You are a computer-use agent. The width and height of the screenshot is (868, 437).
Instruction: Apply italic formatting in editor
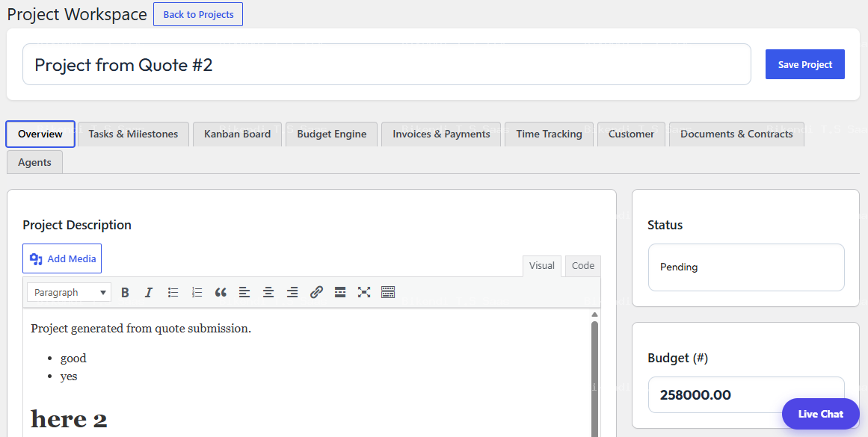(x=148, y=293)
